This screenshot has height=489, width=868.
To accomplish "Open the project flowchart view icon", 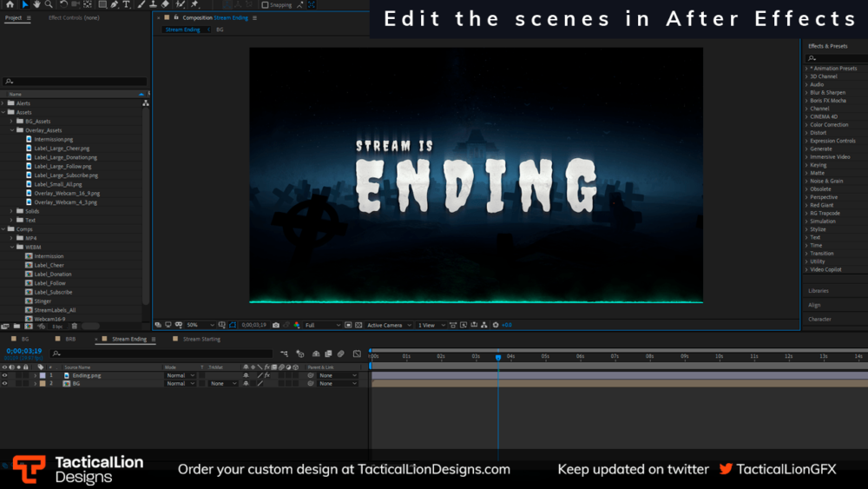I will click(x=146, y=103).
